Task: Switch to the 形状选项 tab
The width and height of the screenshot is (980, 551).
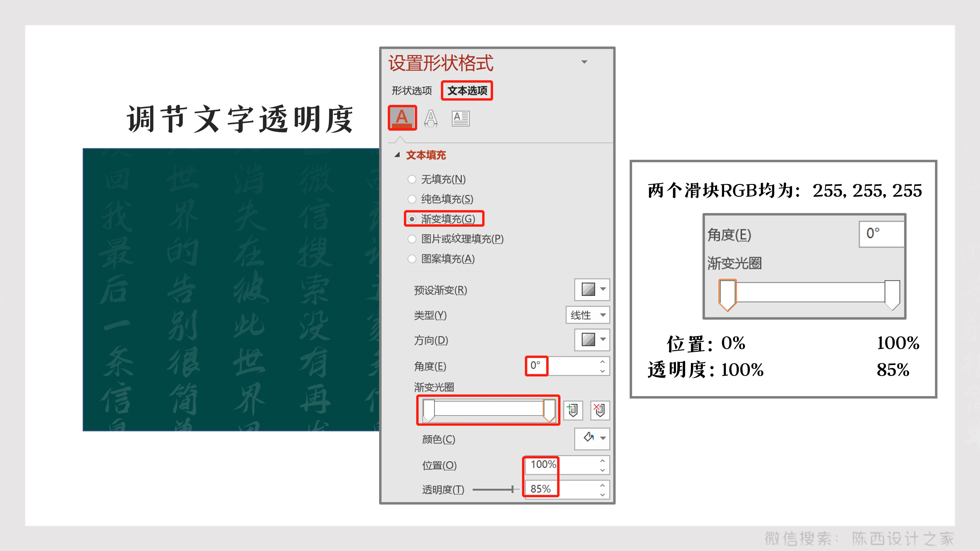Action: 412,91
